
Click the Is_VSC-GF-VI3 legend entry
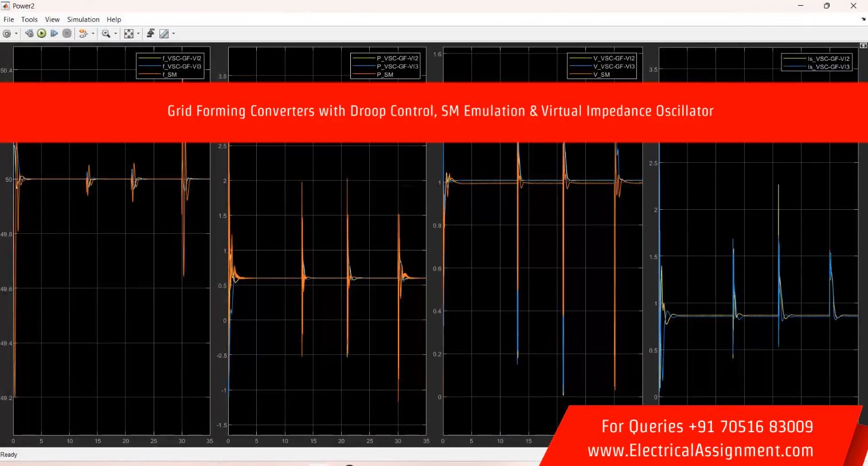(x=828, y=67)
